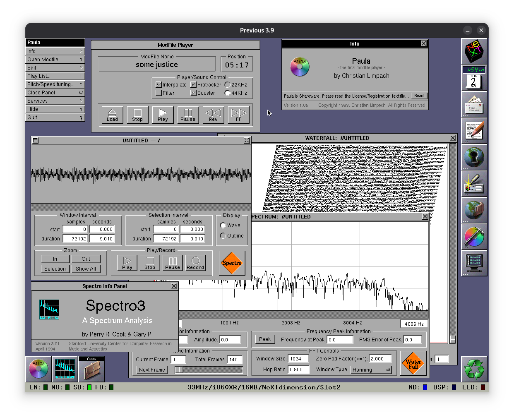Enable the Filter checkbox
The height and width of the screenshot is (420, 514).
pos(159,93)
